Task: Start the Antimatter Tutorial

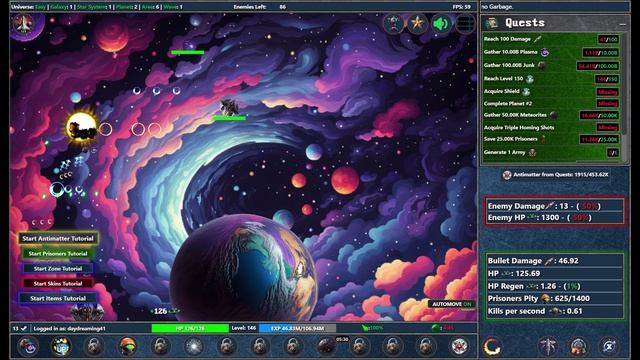Action: click(x=58, y=238)
